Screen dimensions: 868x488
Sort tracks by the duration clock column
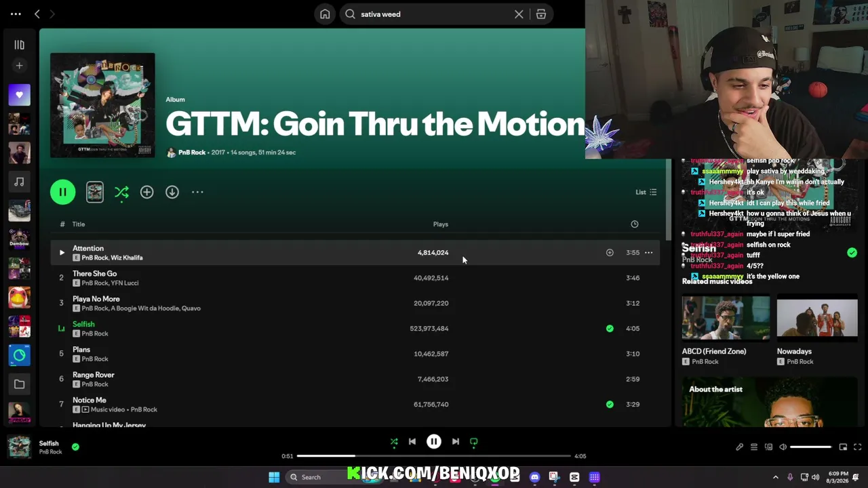tap(635, 224)
